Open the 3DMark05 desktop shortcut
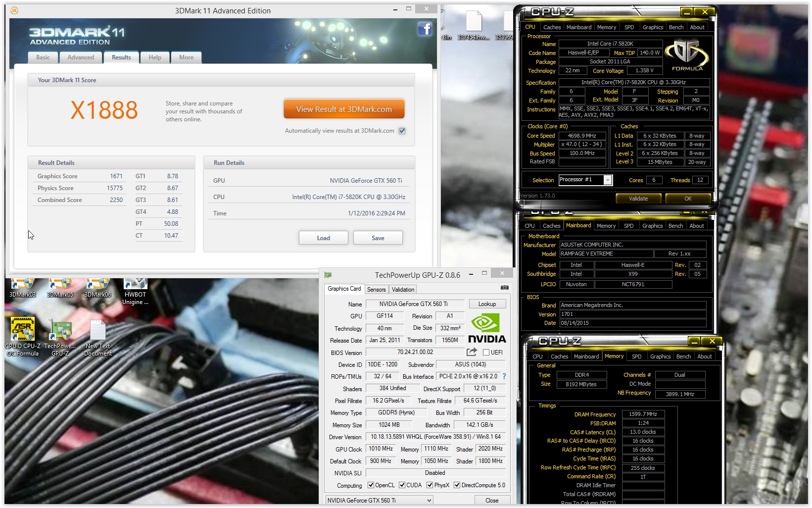The height and width of the screenshot is (508, 812). (x=60, y=288)
